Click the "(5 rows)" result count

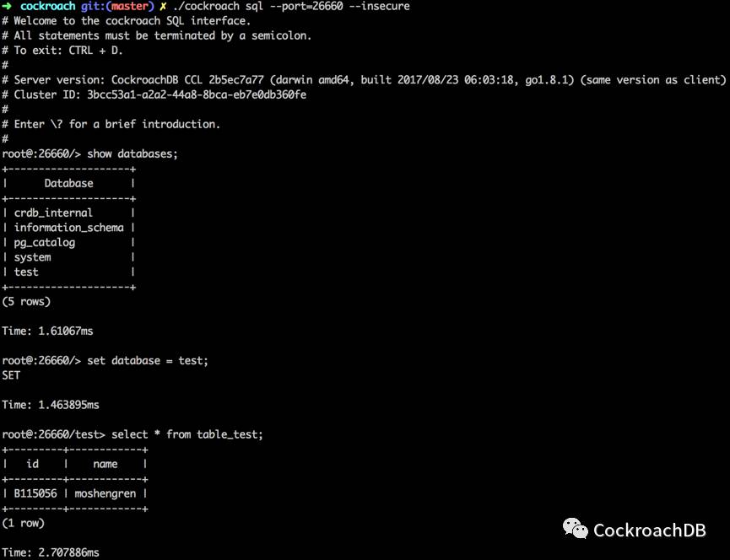click(26, 301)
